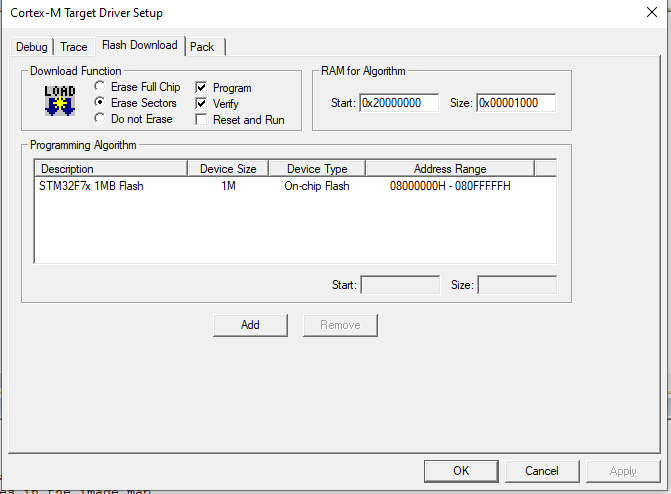Click the Programming Algorithm Start field

coord(400,285)
